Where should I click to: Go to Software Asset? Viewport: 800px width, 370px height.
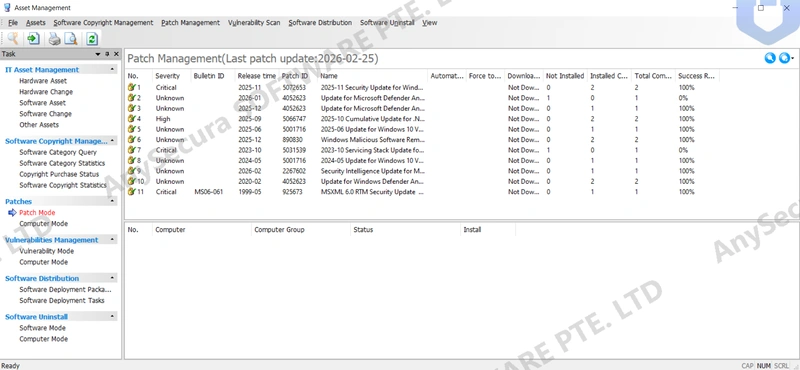coord(42,103)
